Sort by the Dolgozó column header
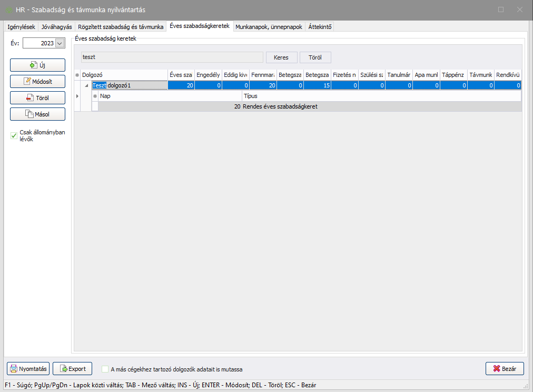This screenshot has width=533, height=392. click(124, 75)
